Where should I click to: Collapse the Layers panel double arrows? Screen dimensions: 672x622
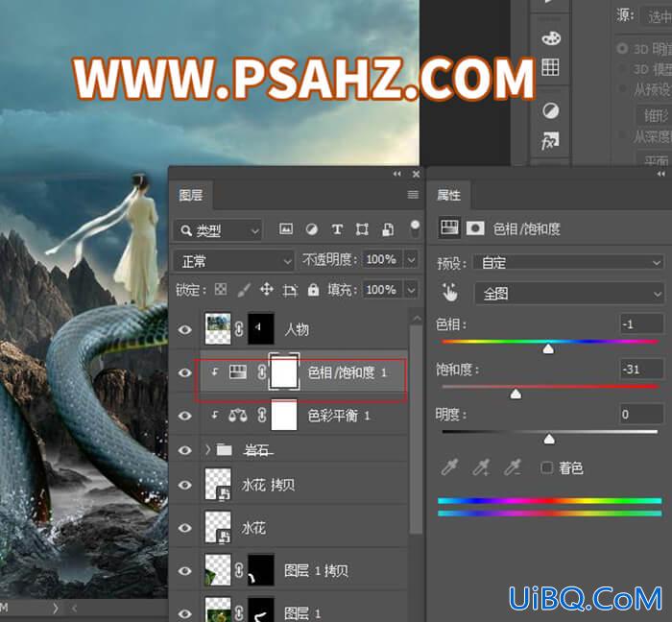coord(397,174)
